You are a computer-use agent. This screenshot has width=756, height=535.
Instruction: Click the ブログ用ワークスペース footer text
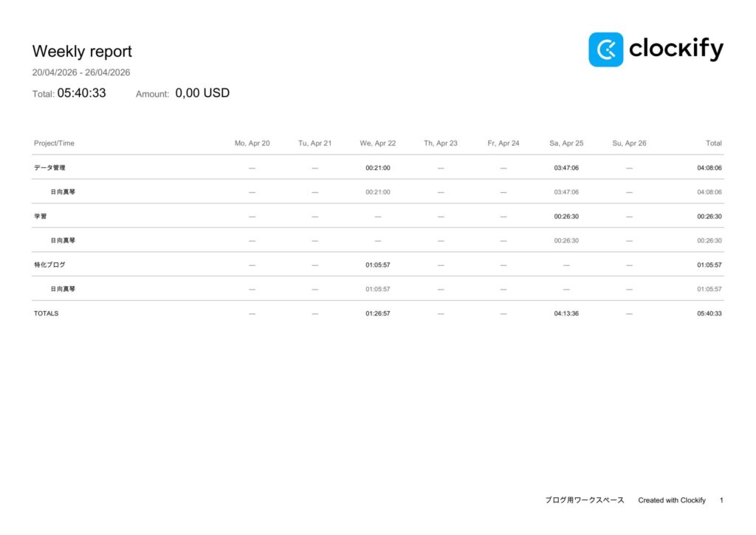pos(584,500)
